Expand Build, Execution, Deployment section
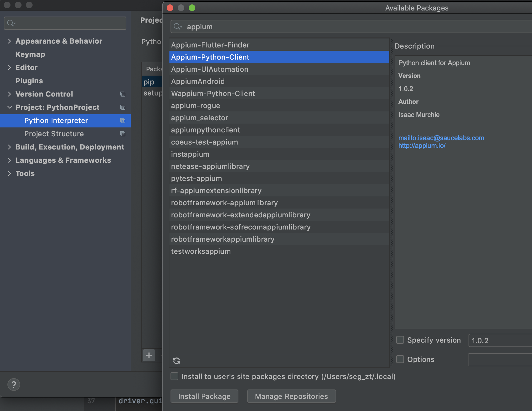The image size is (532, 411). (x=9, y=147)
